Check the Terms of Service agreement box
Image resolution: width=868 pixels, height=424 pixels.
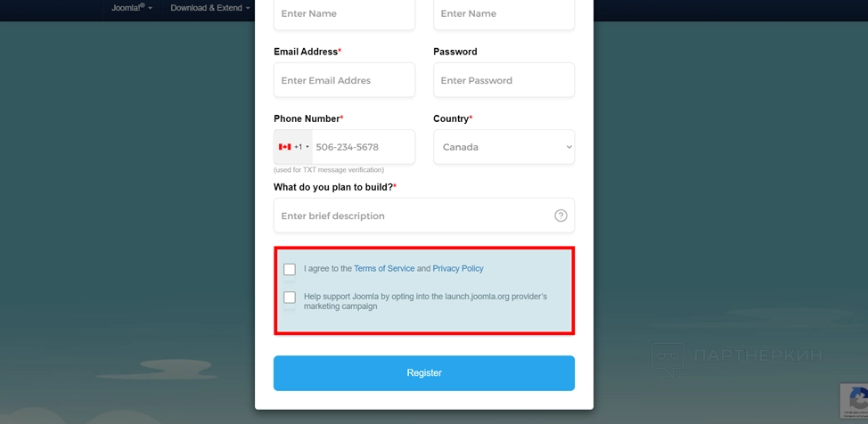tap(290, 269)
